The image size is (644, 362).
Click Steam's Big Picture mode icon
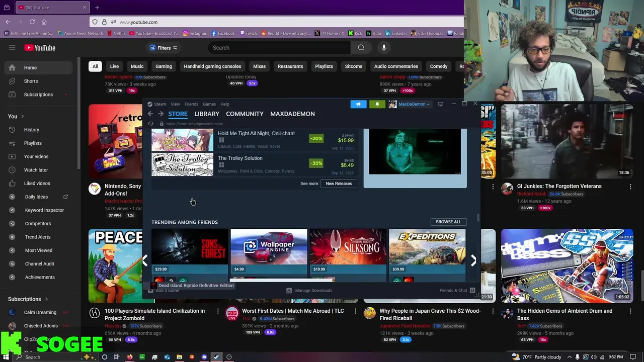[441, 104]
